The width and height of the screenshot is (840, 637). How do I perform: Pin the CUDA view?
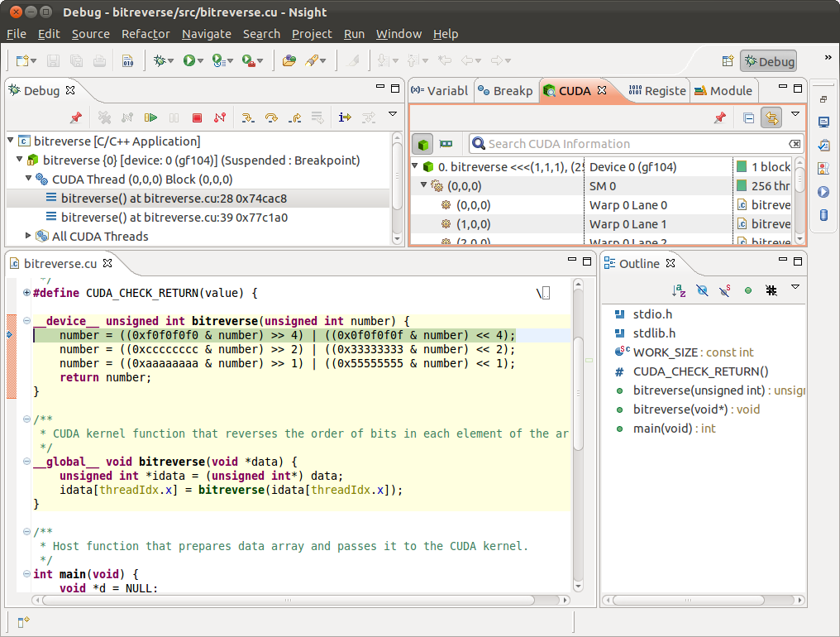[719, 117]
